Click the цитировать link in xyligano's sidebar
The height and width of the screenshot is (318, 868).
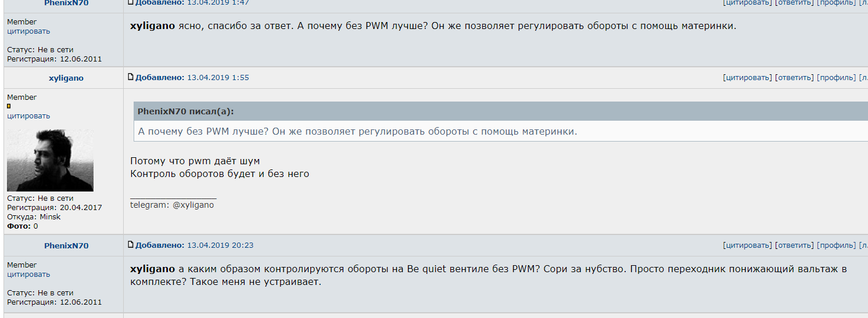(x=28, y=116)
